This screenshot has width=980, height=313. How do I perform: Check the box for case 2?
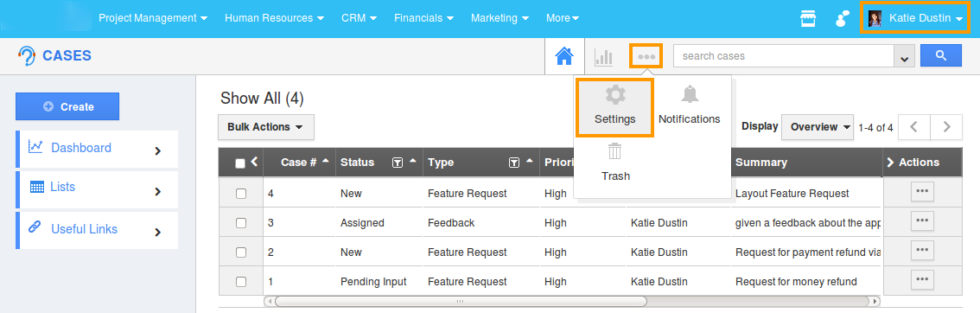240,252
